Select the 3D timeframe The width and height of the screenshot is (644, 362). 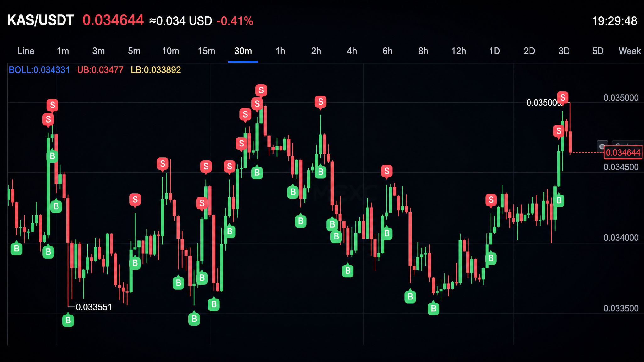(564, 51)
